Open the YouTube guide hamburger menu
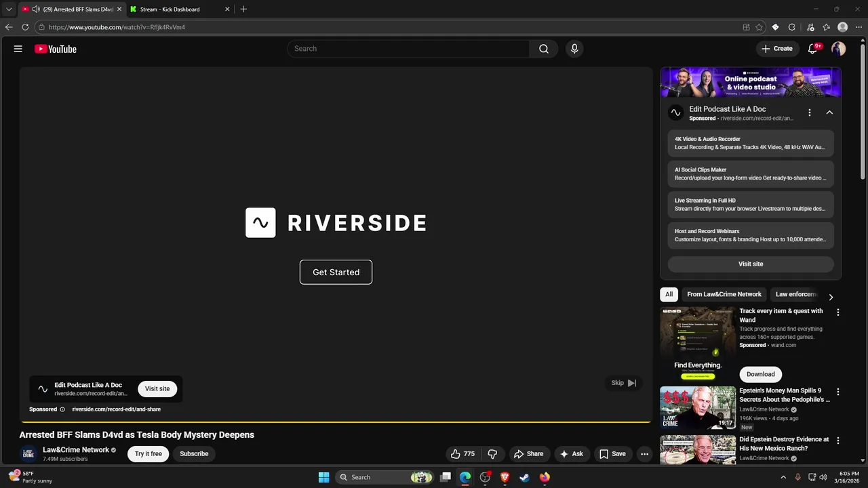Viewport: 868px width, 488px height. (x=18, y=49)
